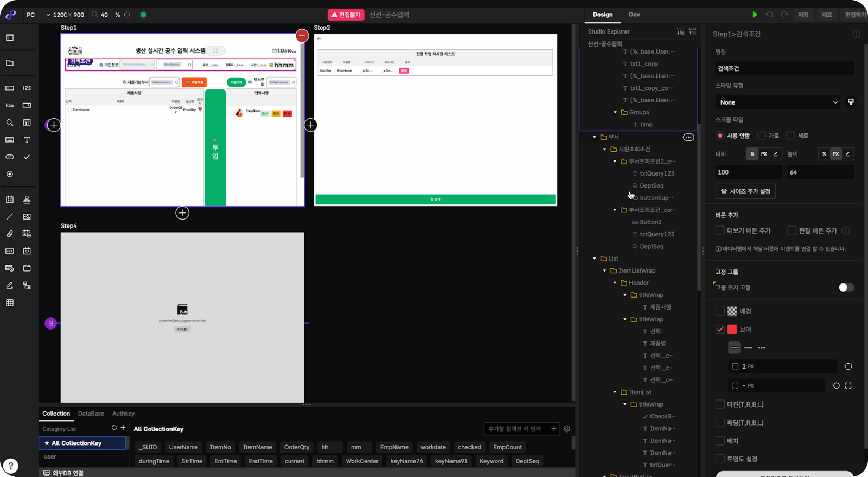Toggle the 그룹 위치 고정 switch
This screenshot has width=868, height=477.
(x=846, y=287)
